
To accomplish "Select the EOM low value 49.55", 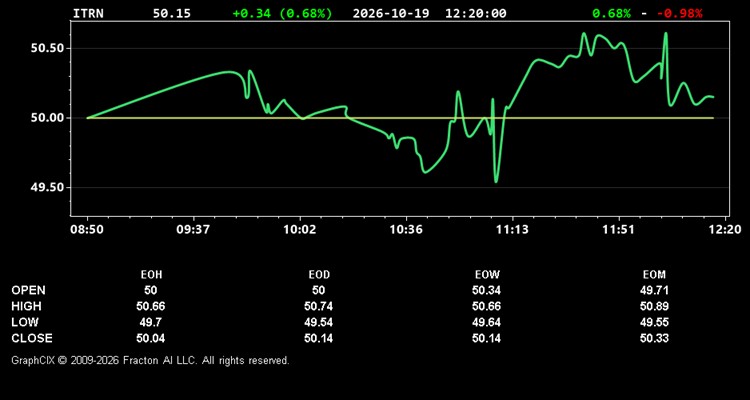I will click(654, 322).
